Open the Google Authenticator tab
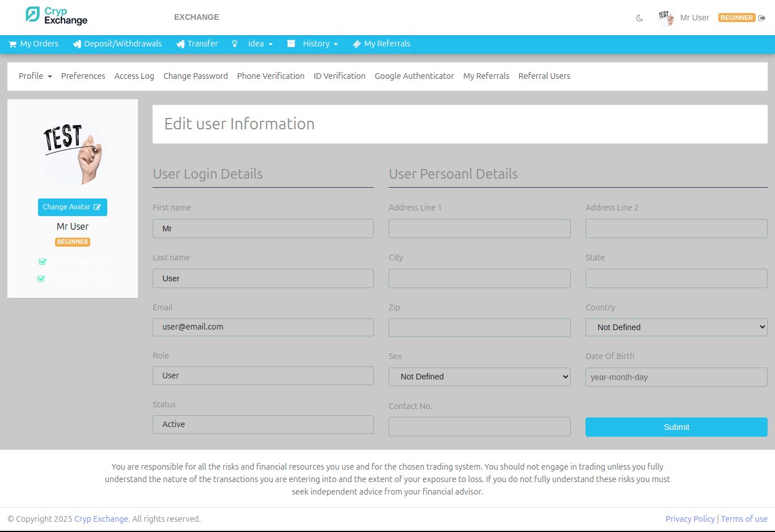The image size is (775, 532). [x=414, y=76]
